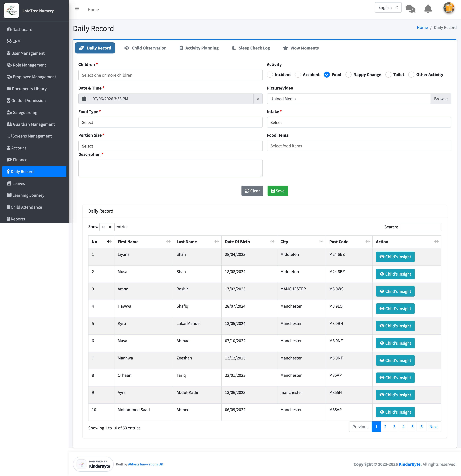Open Child's Insight for Amna Bashir
This screenshot has height=476, width=461.
[x=395, y=291]
